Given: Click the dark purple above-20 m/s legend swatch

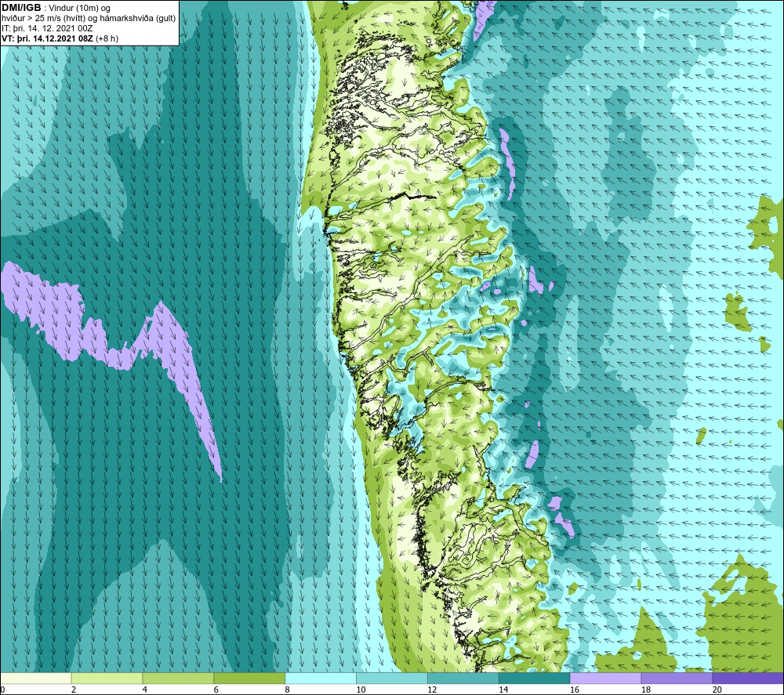Looking at the screenshot, I should point(748,678).
